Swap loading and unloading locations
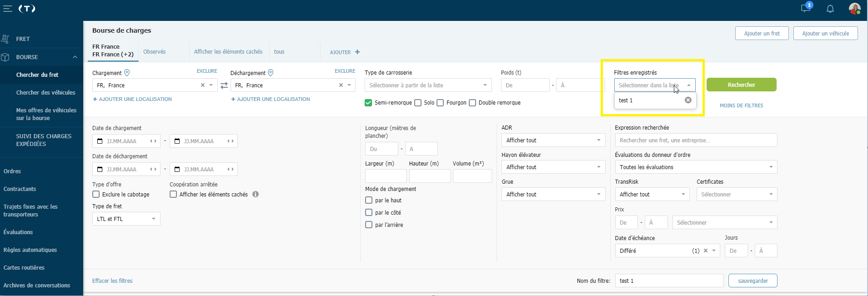 [x=224, y=85]
